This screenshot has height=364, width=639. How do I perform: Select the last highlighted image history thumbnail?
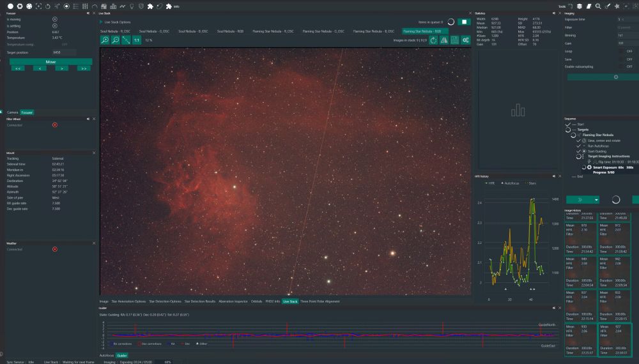click(x=615, y=340)
